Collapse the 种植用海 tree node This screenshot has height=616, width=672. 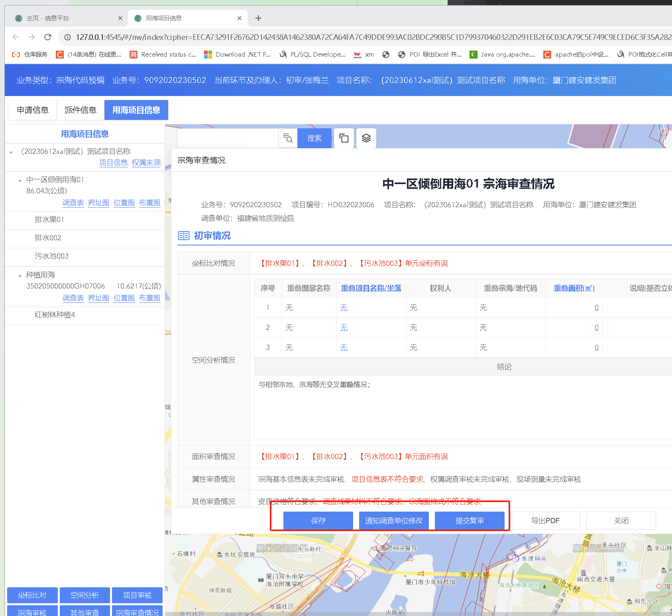20,275
